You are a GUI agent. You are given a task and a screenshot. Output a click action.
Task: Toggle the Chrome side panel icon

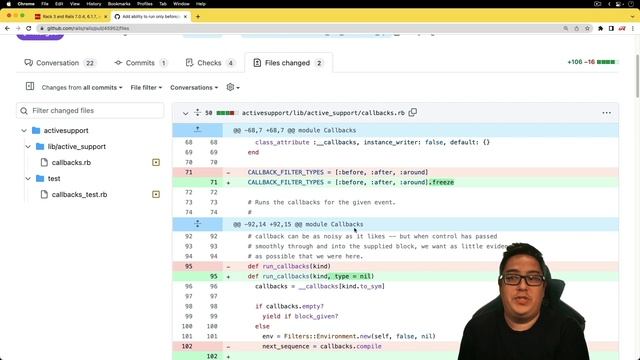tap(611, 28)
